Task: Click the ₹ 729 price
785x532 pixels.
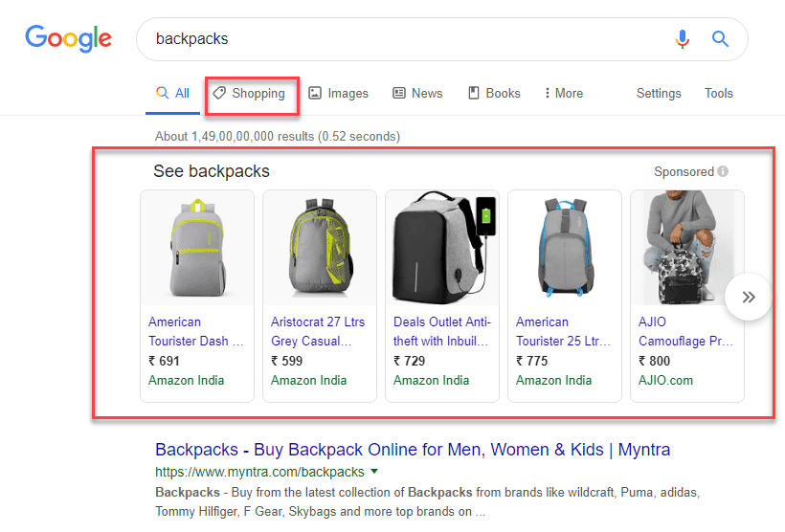Action: pyautogui.click(x=409, y=361)
